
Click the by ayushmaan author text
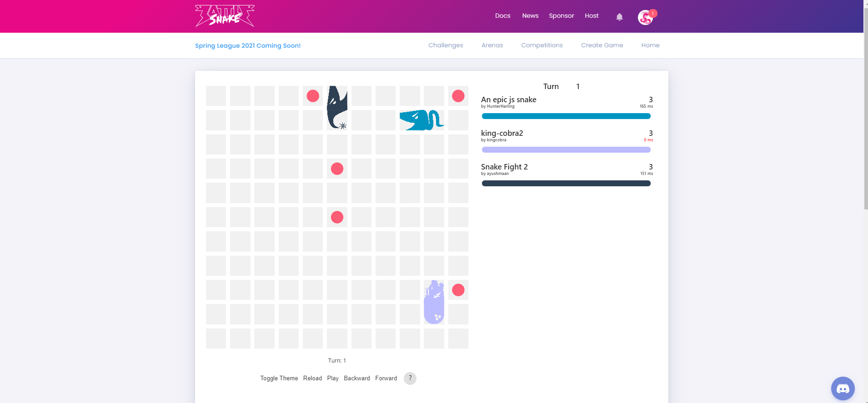pyautogui.click(x=495, y=174)
